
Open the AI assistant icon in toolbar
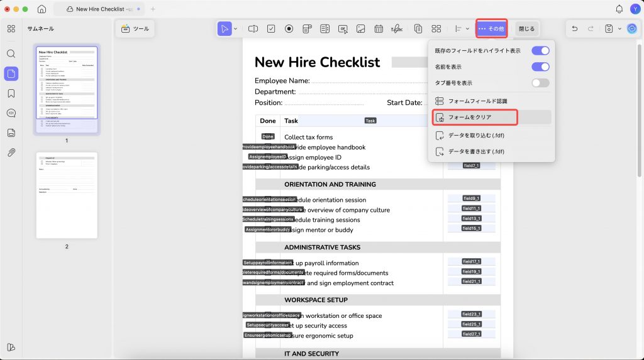tap(631, 29)
